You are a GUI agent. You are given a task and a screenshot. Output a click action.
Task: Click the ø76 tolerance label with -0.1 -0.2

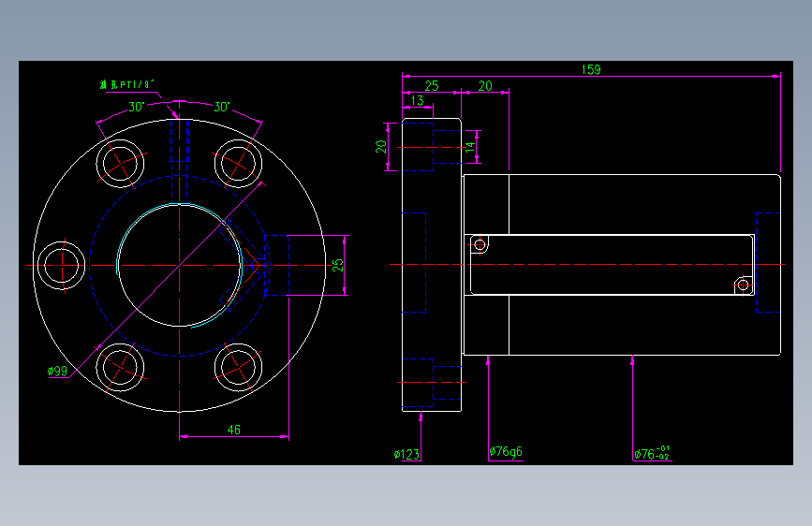point(652,453)
